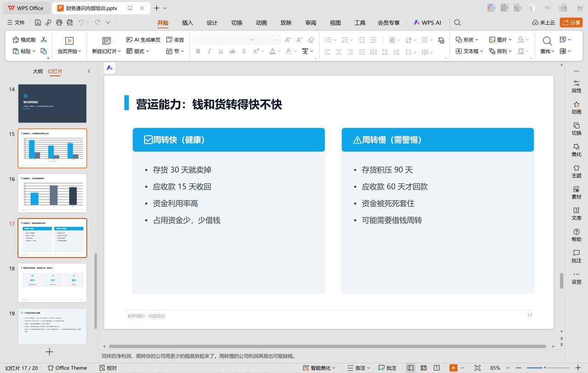Switch to the 审阅 ribbon tab
Viewport: 588px width, 373px height.
click(x=311, y=23)
